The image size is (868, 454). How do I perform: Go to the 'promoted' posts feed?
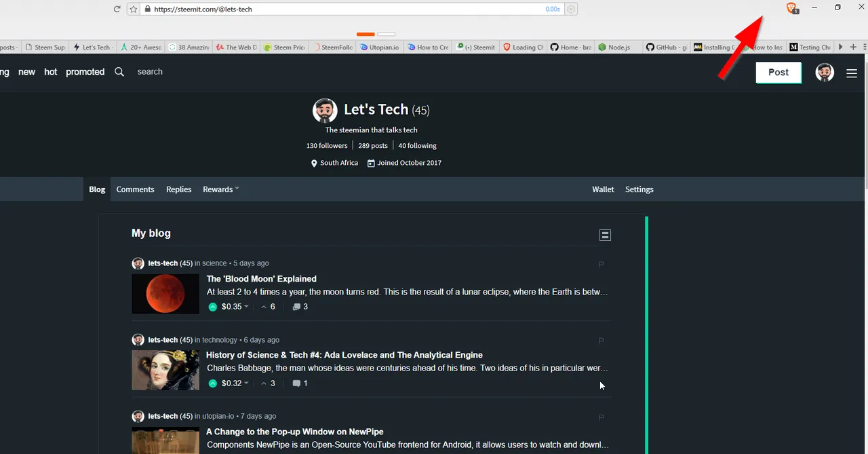tap(85, 72)
